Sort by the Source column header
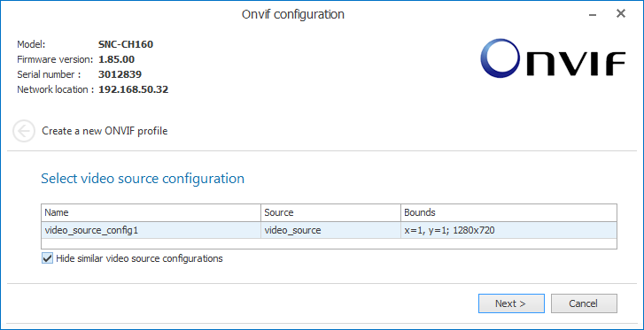Screen dimensions: 644x330 coord(330,212)
